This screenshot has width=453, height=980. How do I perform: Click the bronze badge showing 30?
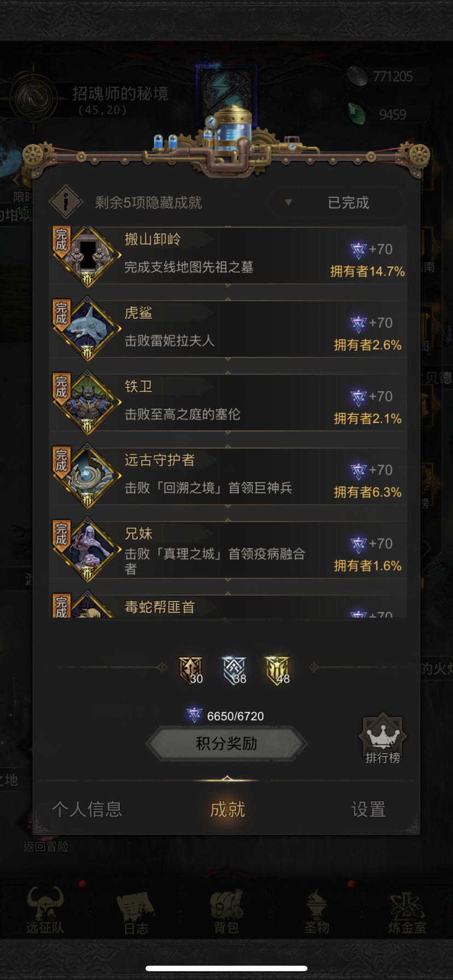pyautogui.click(x=191, y=670)
